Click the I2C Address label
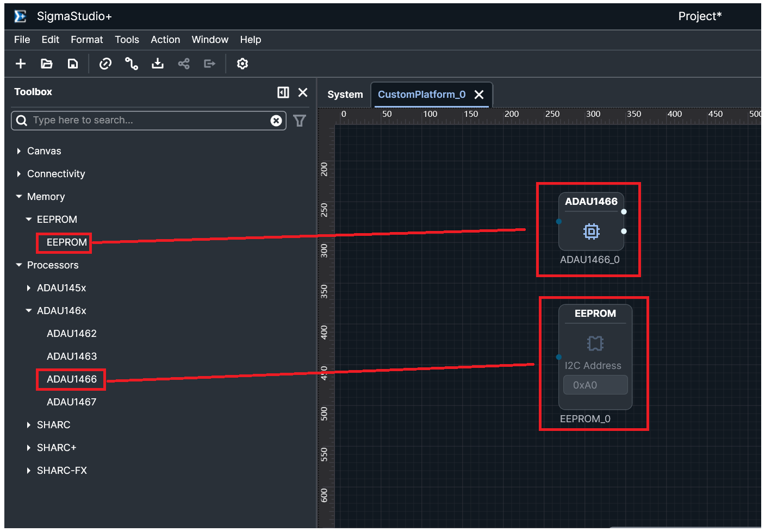765x532 pixels. (593, 366)
